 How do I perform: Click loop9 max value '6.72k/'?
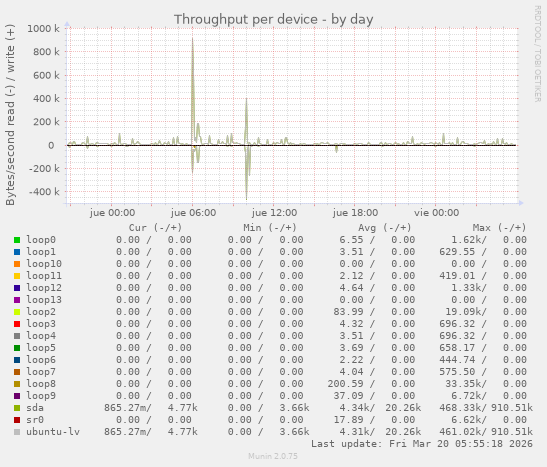pos(469,396)
